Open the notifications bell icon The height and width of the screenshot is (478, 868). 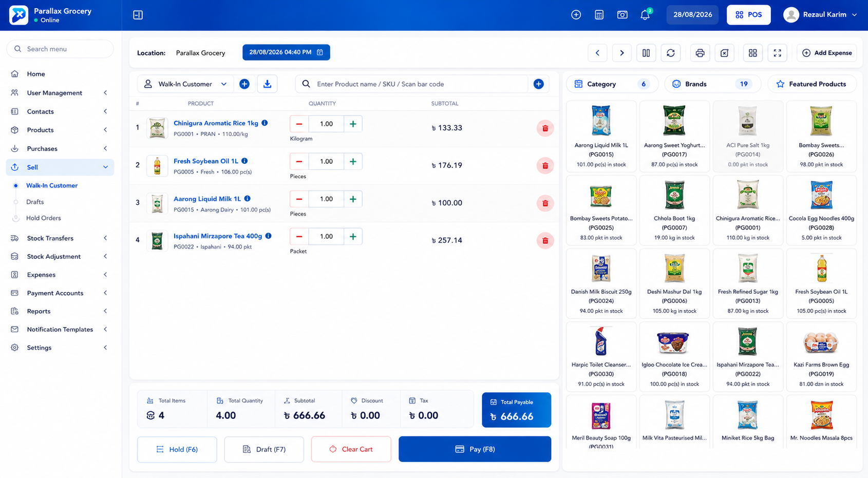tap(645, 15)
